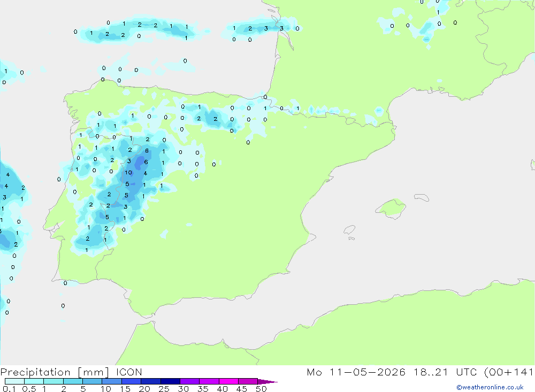Viewport: 535px width, 392px height.
Task: Click the 2–5 mm legend color box
Action: click(73, 381)
